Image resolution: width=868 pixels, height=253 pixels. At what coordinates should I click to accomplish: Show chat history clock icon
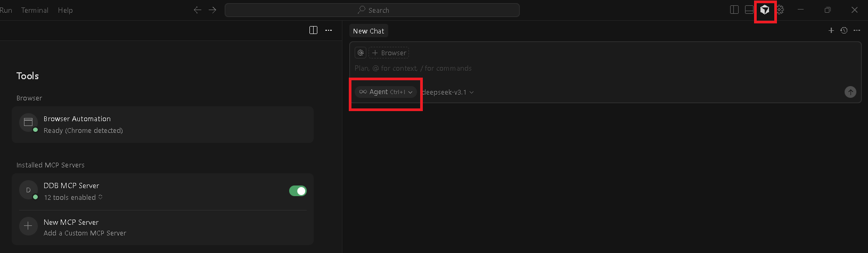pos(844,31)
